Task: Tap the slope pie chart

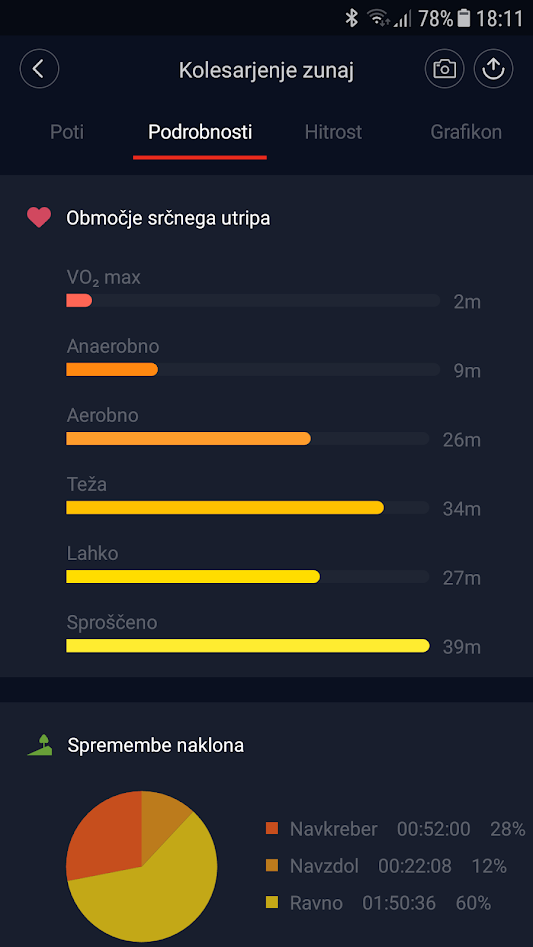Action: coord(141,866)
